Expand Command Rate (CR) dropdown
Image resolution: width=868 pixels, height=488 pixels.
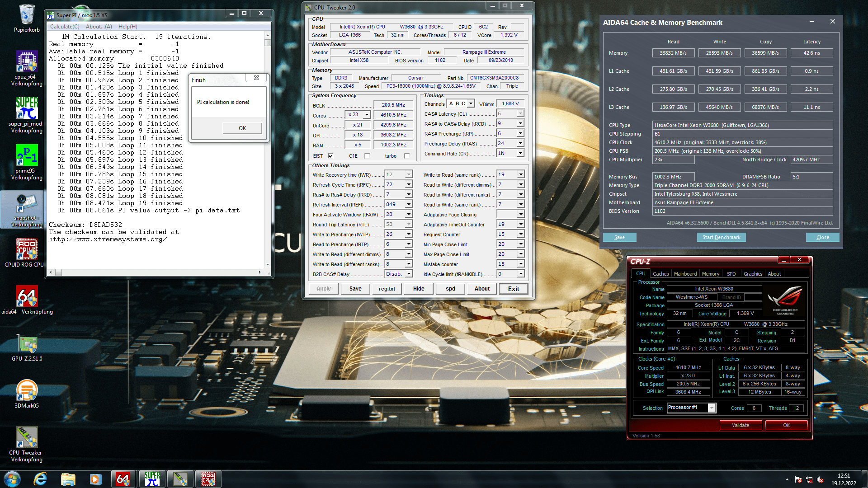[520, 153]
